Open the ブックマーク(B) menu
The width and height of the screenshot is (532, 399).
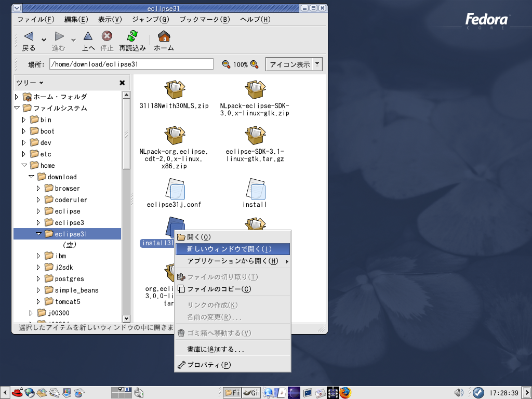click(x=205, y=19)
